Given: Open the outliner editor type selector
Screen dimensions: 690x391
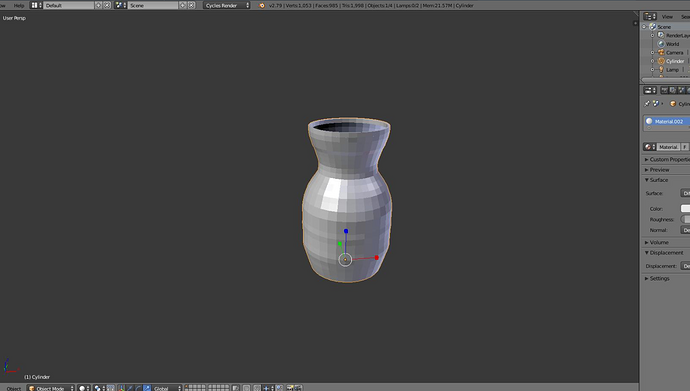Looking at the screenshot, I should click(650, 16).
